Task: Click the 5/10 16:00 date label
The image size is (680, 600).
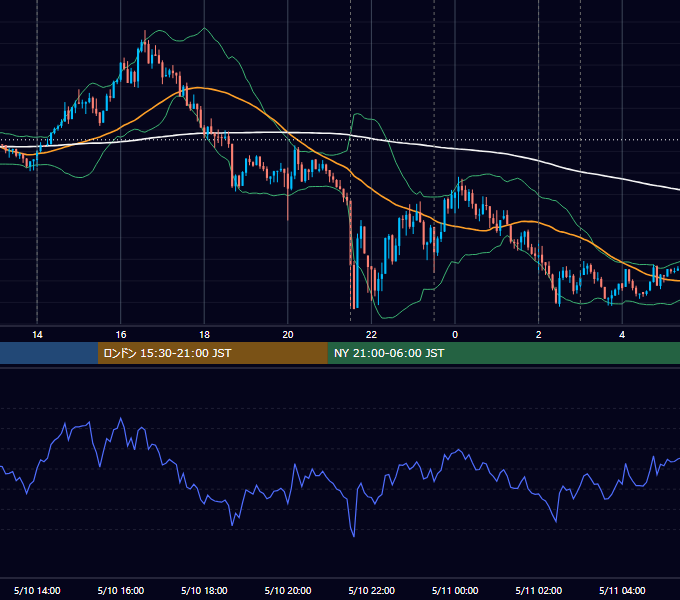Action: pyautogui.click(x=121, y=590)
